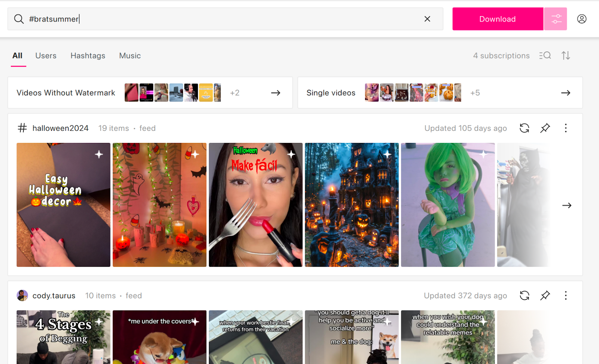Select sparkle icon on relatable memes video
The width and height of the screenshot is (599, 364).
click(483, 322)
